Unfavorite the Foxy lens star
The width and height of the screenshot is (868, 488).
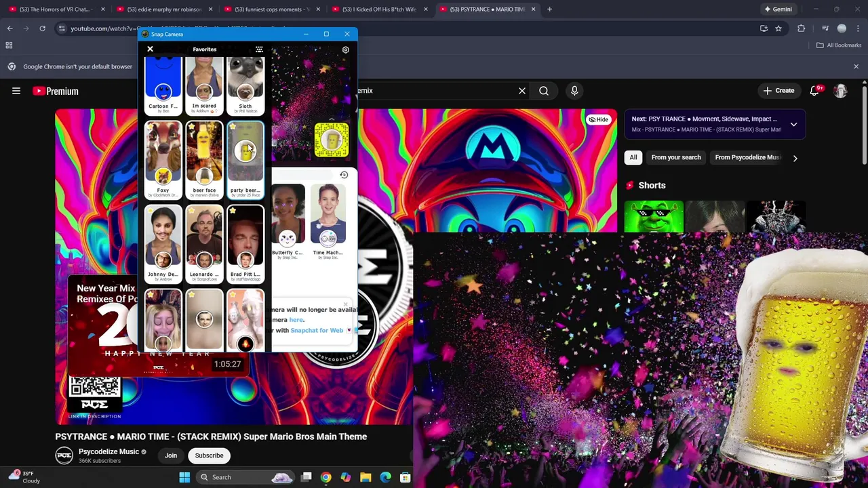(x=151, y=127)
